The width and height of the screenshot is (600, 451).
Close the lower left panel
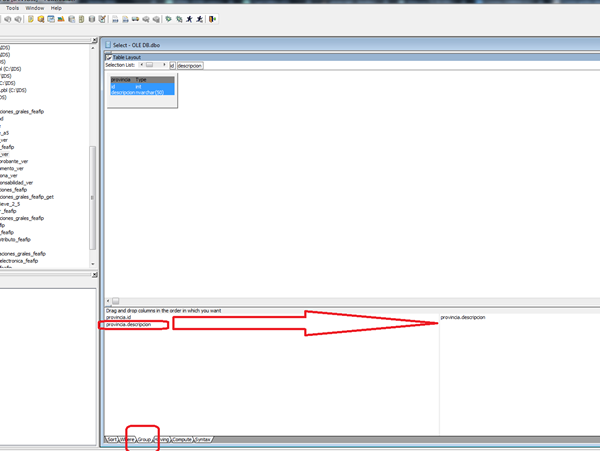pos(95,275)
